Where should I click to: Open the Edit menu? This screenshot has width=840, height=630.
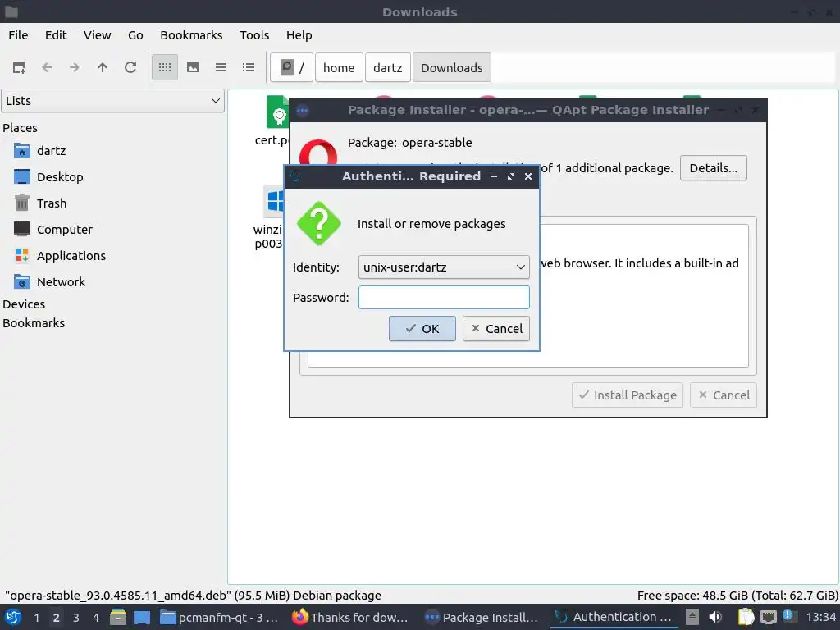click(x=56, y=34)
